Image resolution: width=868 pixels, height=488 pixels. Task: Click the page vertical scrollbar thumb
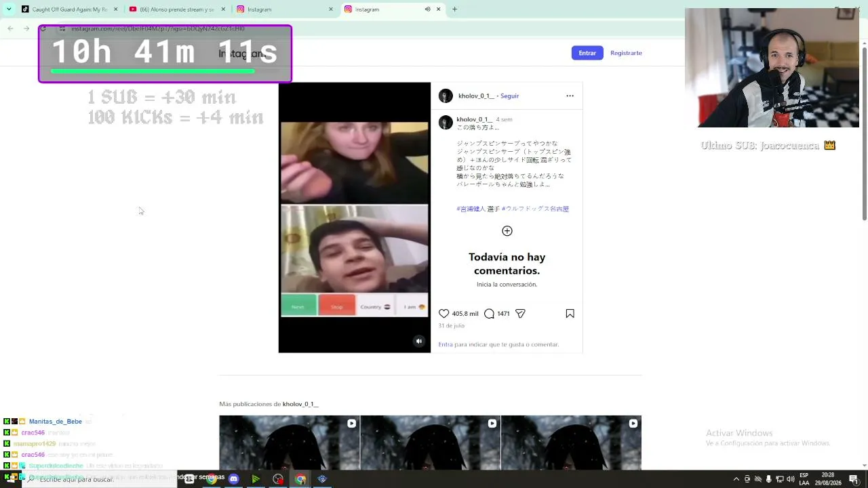point(864,133)
